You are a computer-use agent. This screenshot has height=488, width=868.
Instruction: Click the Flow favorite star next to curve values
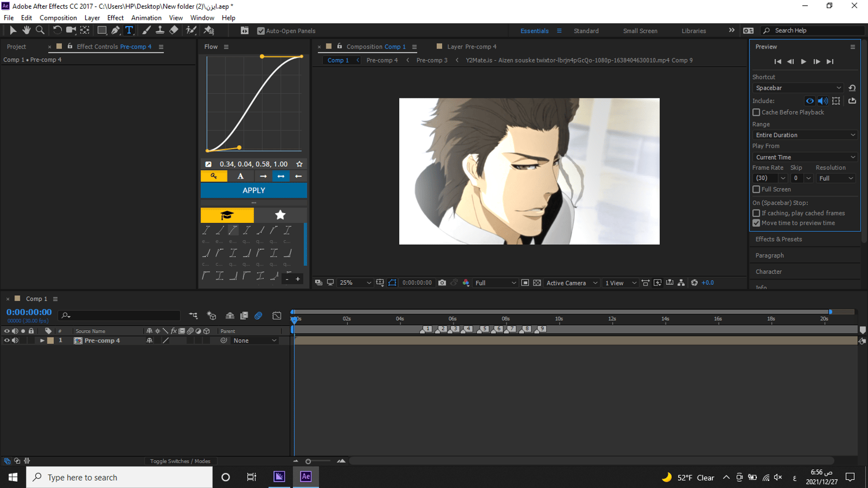(x=299, y=164)
